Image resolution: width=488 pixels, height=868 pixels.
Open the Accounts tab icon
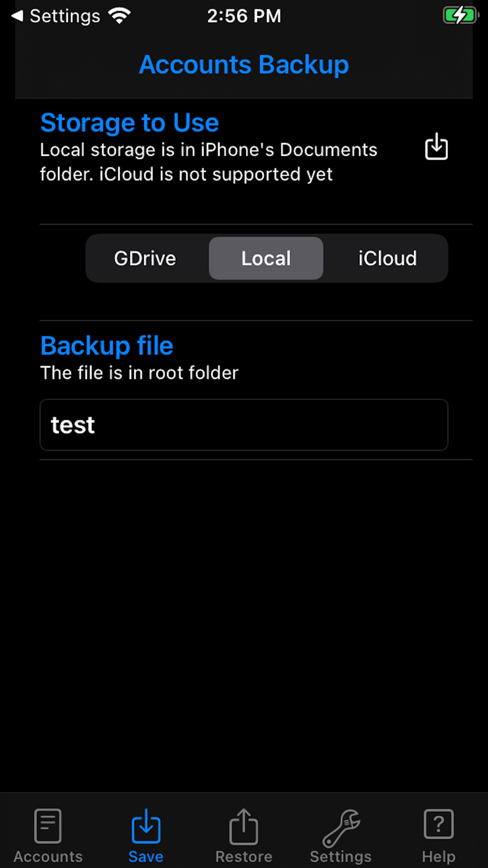(x=48, y=826)
